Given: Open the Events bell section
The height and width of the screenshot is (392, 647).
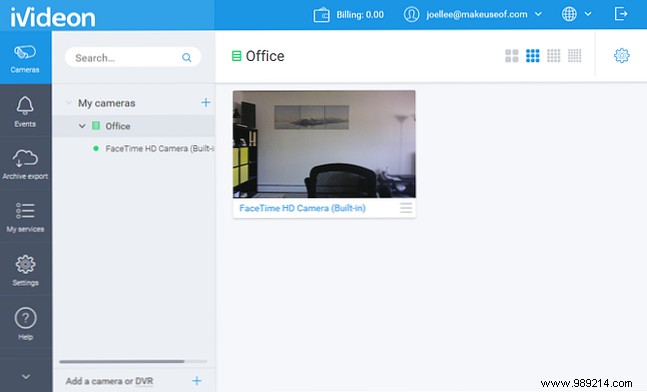Looking at the screenshot, I should click(x=25, y=111).
